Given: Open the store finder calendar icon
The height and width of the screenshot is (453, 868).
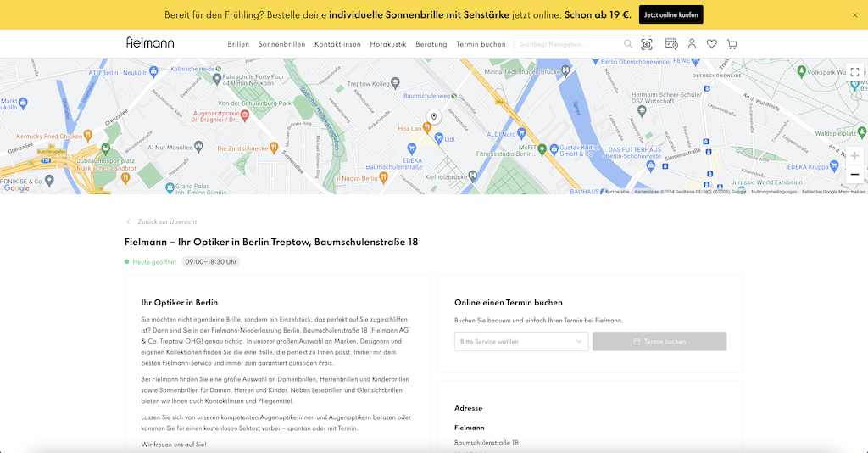Looking at the screenshot, I should pyautogui.click(x=671, y=44).
